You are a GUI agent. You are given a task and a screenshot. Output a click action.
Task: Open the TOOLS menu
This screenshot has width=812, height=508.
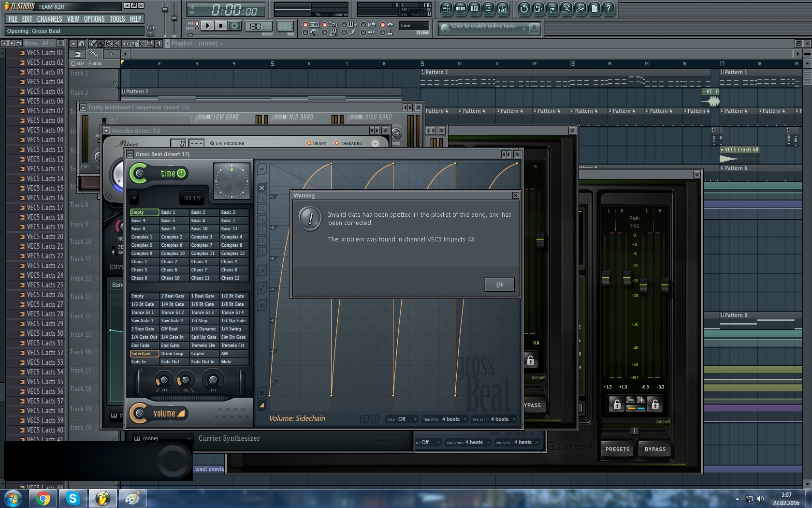coord(117,19)
